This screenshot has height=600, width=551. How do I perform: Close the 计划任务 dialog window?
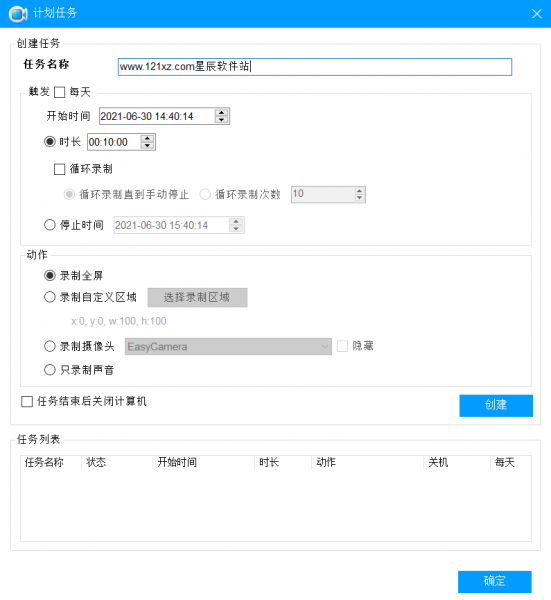point(536,14)
